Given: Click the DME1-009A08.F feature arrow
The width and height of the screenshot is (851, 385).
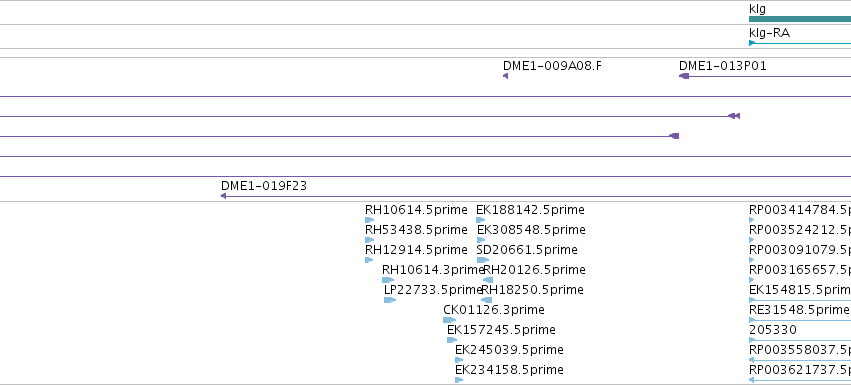Looking at the screenshot, I should (505, 76).
